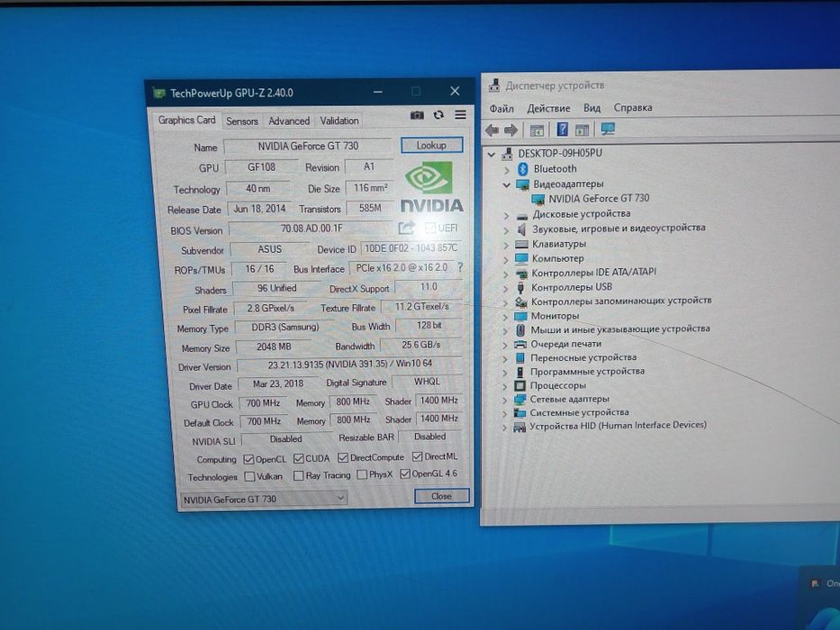Toggle the OpenGL 4.6 checkbox
Screen dimensions: 840x630
click(x=405, y=473)
